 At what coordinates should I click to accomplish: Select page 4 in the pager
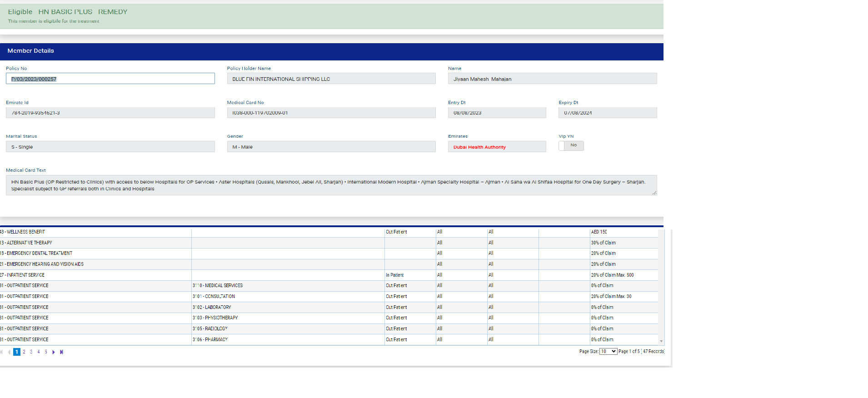39,352
